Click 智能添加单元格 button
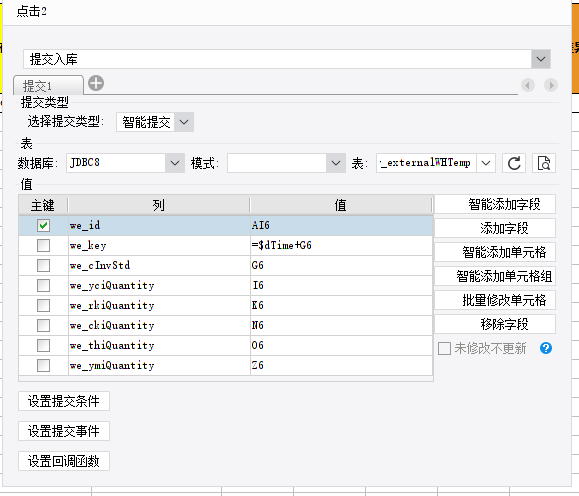Image resolution: width=579 pixels, height=496 pixels. [x=495, y=252]
